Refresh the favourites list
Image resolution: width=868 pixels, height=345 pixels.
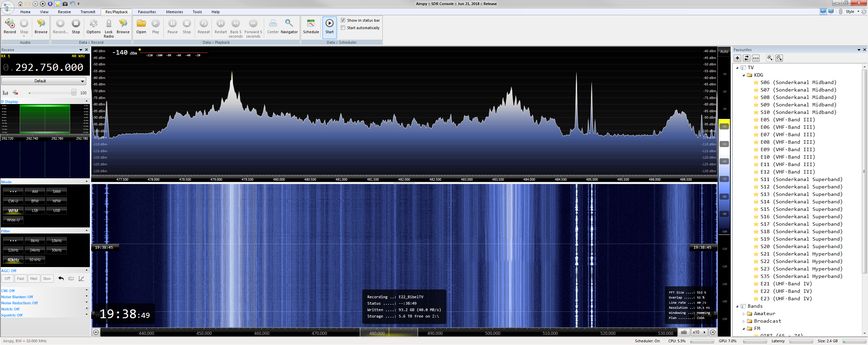[x=747, y=58]
